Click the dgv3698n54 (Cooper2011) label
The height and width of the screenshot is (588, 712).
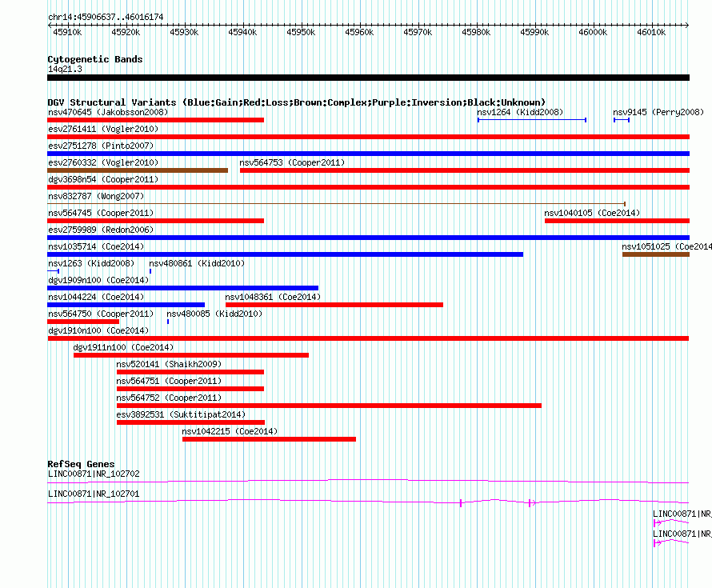103,179
